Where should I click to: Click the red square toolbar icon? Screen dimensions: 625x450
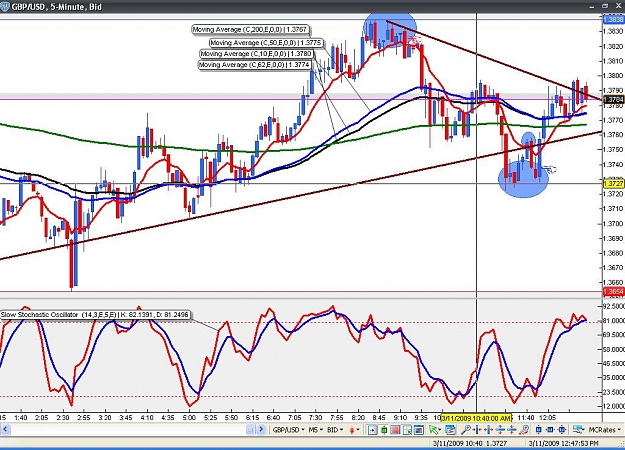point(395,430)
